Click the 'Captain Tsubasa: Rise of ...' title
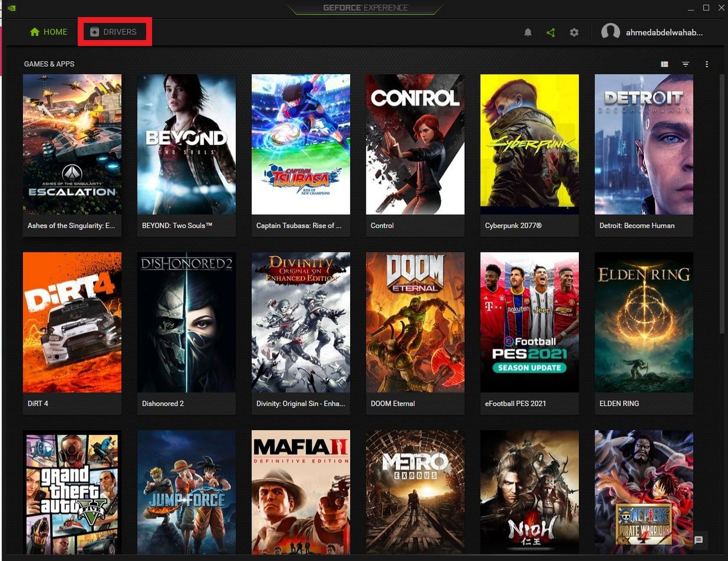 point(299,225)
